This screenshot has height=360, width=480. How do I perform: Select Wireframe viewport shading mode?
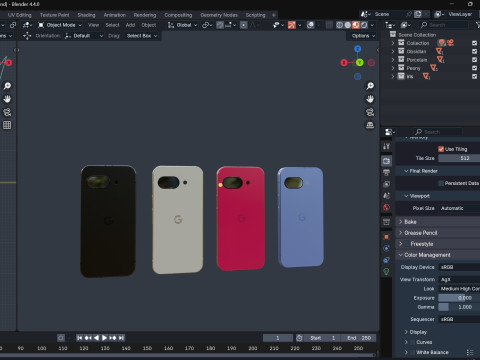pos(340,25)
